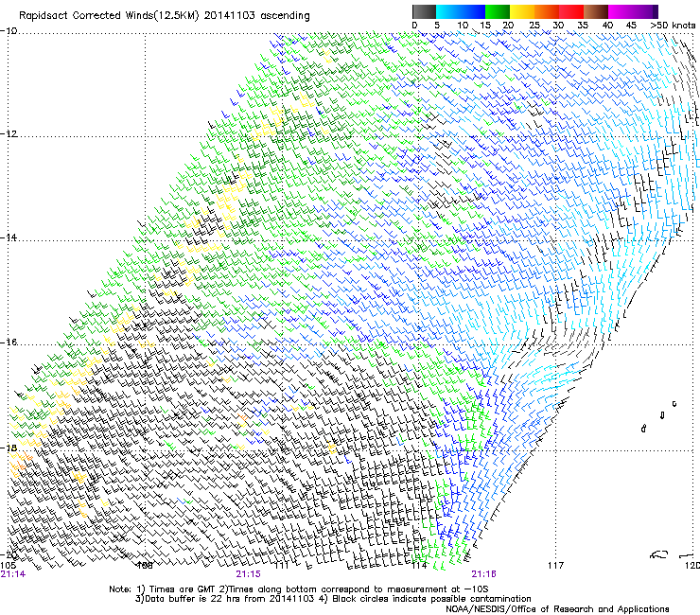Click the legend scale label '0'

[x=414, y=26]
